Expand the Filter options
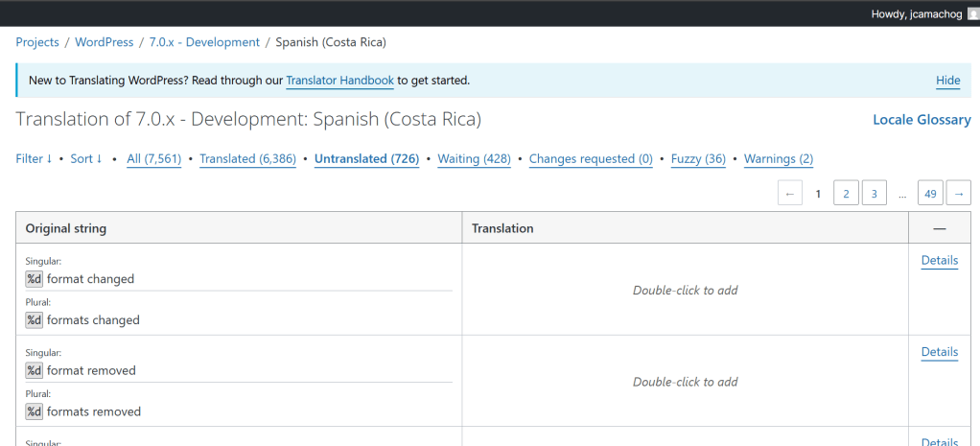Image resolution: width=980 pixels, height=446 pixels. point(34,159)
